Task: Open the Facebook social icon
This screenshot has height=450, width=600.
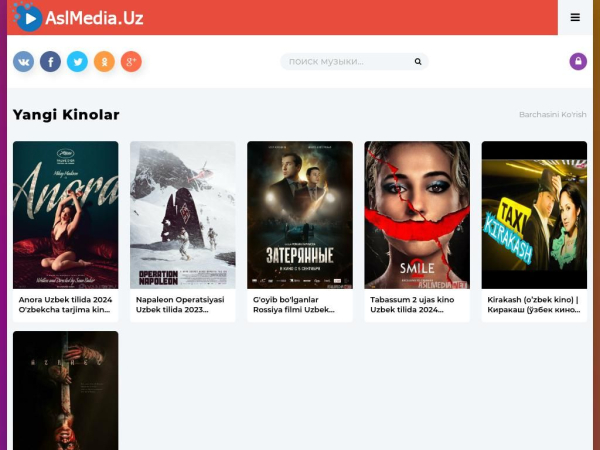Action: tap(51, 61)
